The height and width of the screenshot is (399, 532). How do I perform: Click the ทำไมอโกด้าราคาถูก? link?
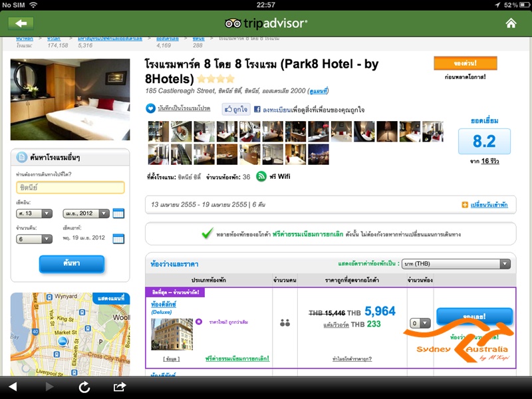352,358
